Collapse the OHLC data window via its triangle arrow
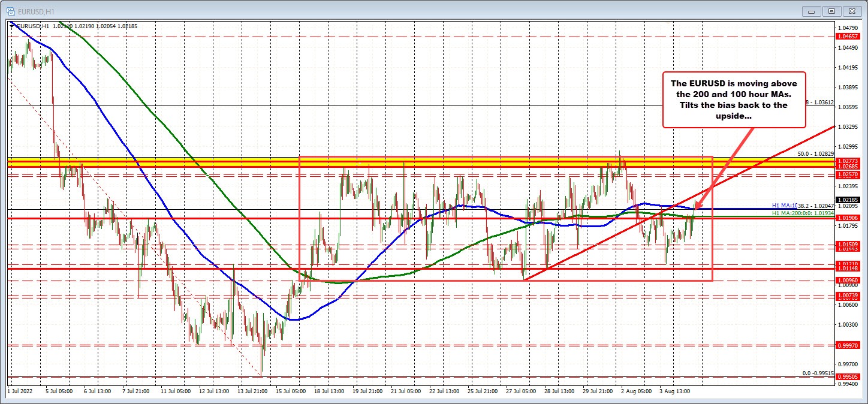Screen dimensions: 868x404 (x=11, y=26)
